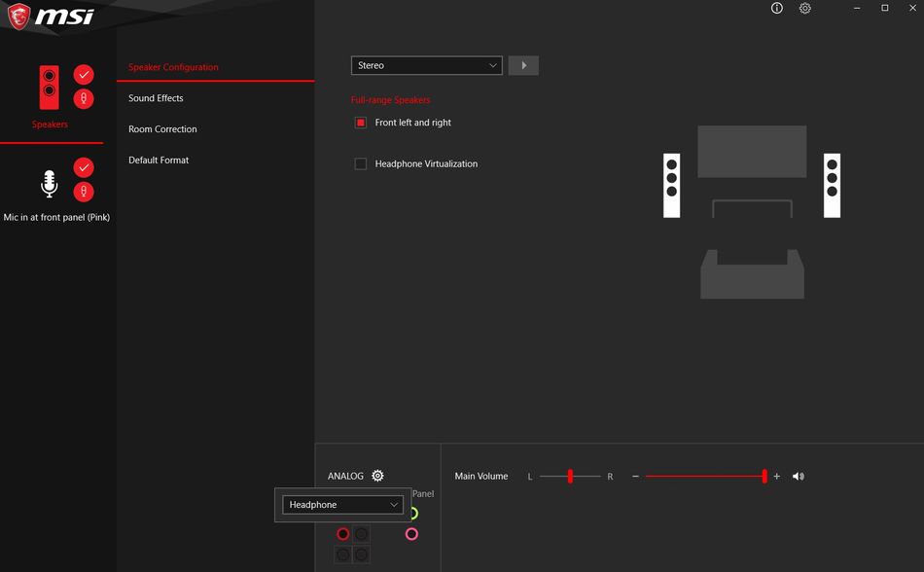Screen dimensions: 924x572
Task: Click the left speaker in room diagram
Action: pyautogui.click(x=671, y=185)
